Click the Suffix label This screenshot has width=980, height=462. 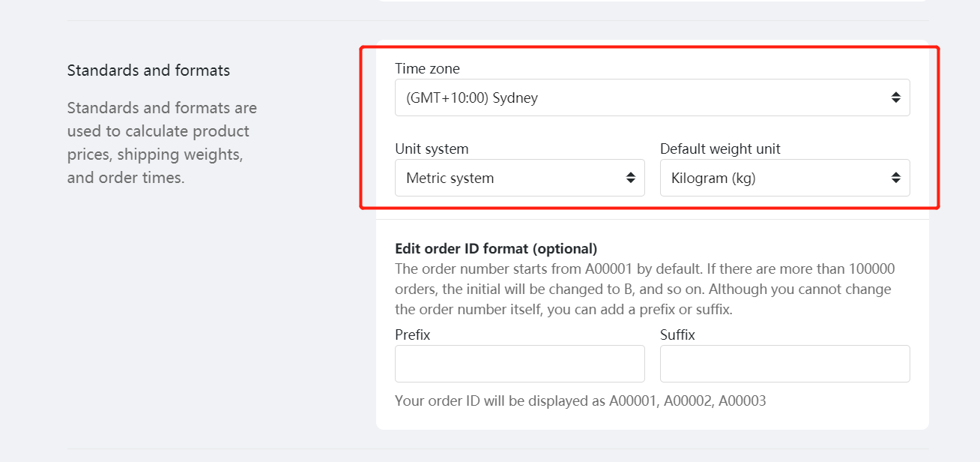point(677,334)
